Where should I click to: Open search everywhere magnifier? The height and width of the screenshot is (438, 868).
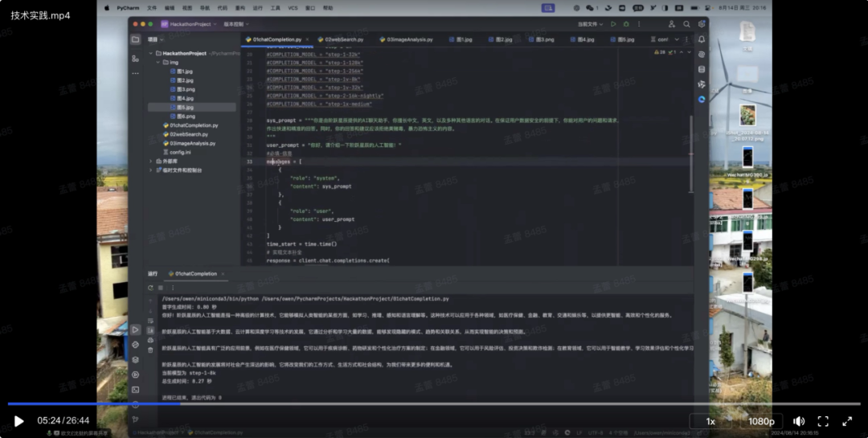tap(686, 24)
